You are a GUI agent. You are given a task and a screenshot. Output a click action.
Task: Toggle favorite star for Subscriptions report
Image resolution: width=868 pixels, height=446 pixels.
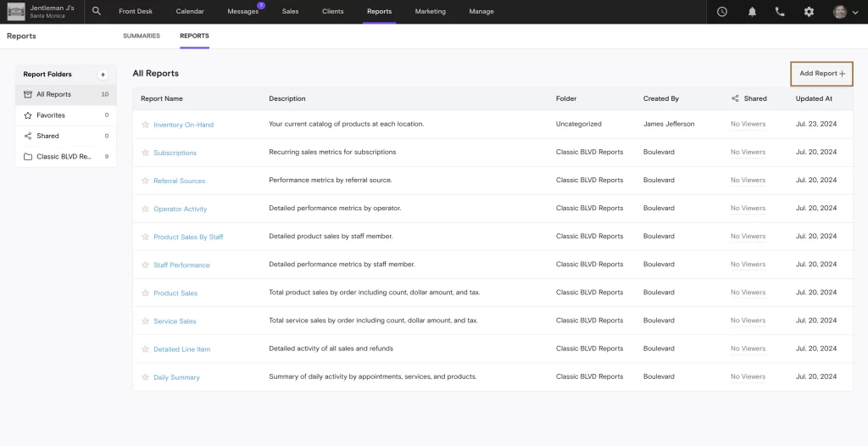(145, 153)
